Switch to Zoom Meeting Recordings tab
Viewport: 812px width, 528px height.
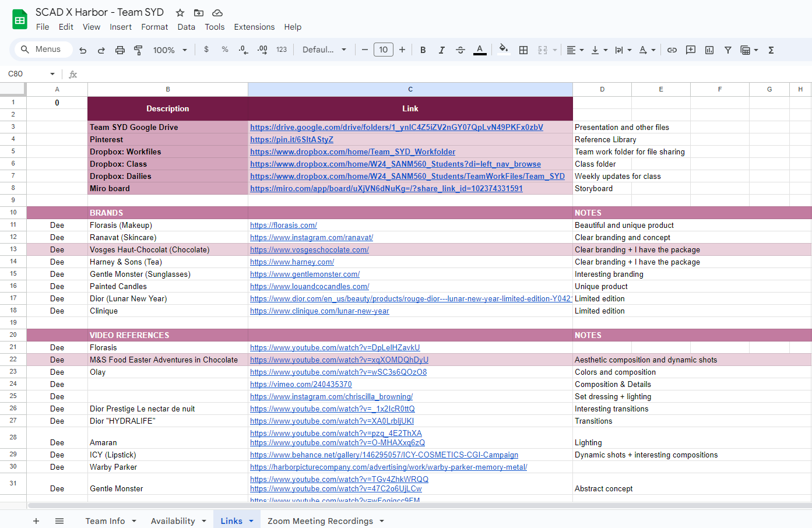pos(320,521)
